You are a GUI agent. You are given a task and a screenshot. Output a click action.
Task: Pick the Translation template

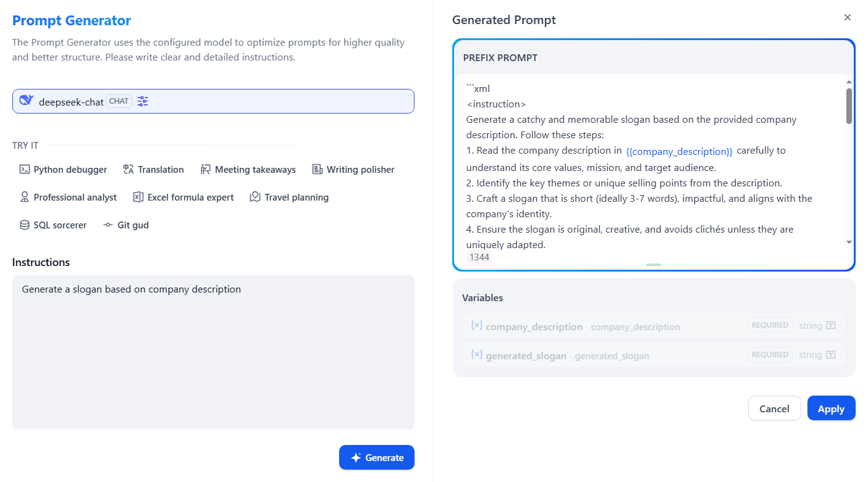[153, 170]
